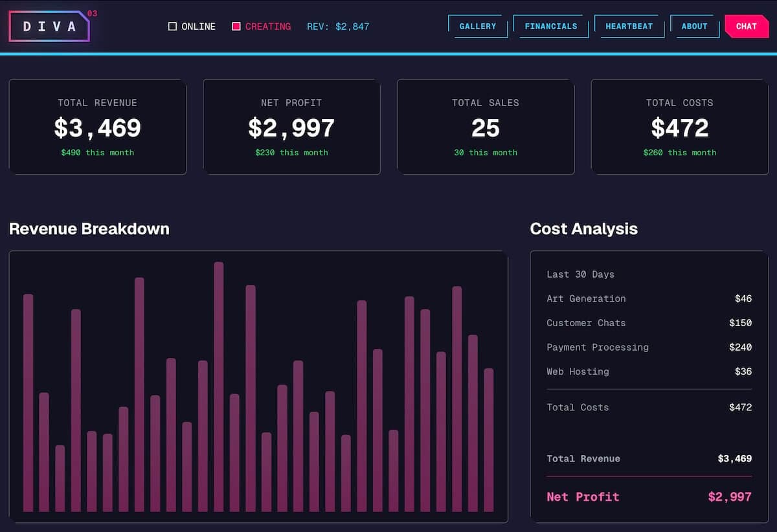Click the TOTAL COSTS card

click(x=680, y=126)
